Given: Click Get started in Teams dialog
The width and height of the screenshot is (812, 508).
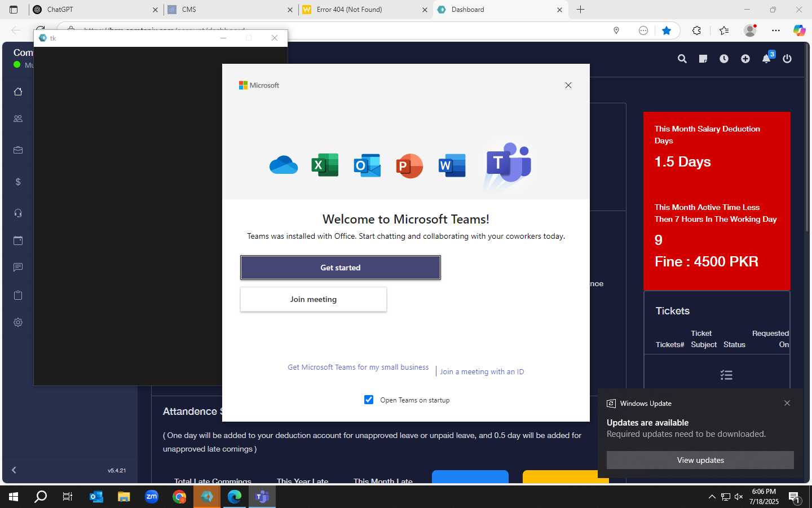Looking at the screenshot, I should (x=340, y=268).
